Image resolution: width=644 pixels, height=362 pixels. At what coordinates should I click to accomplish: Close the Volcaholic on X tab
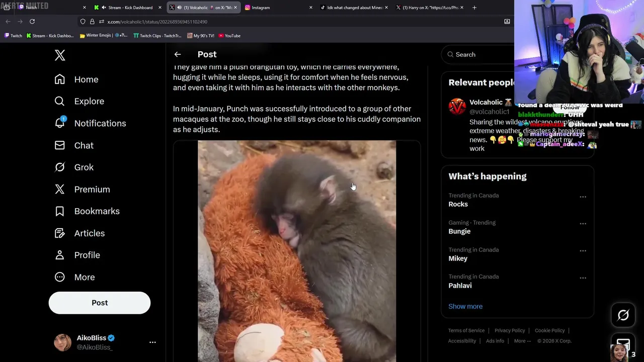tap(235, 8)
